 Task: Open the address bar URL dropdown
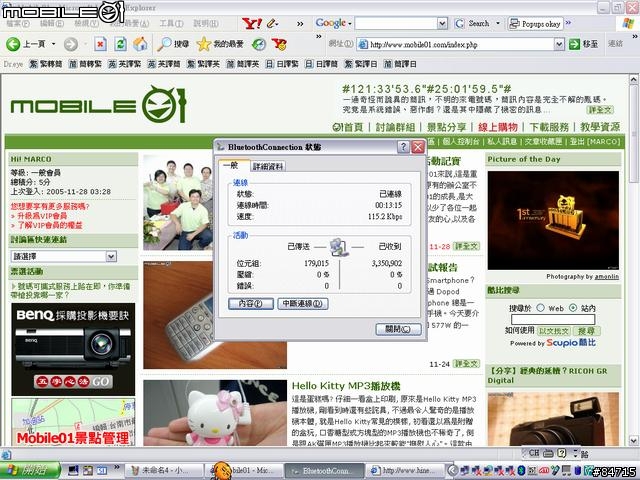559,44
